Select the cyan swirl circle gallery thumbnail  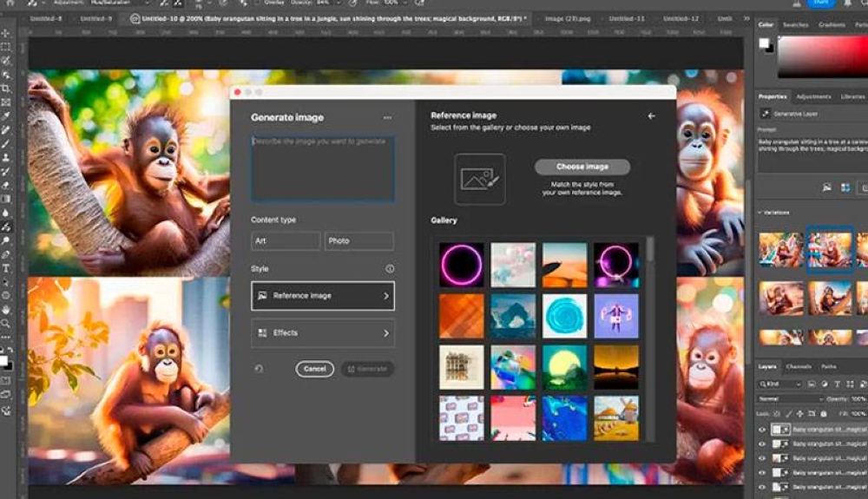(x=565, y=316)
